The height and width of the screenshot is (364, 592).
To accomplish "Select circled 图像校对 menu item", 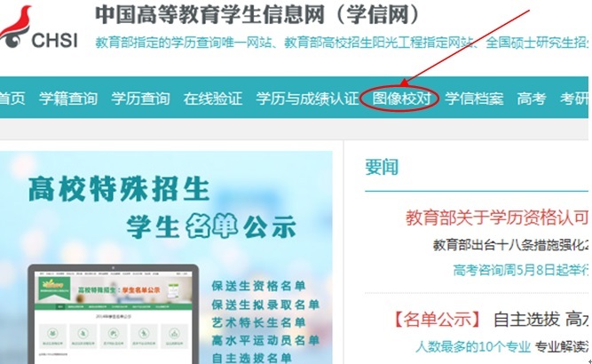I will (401, 99).
